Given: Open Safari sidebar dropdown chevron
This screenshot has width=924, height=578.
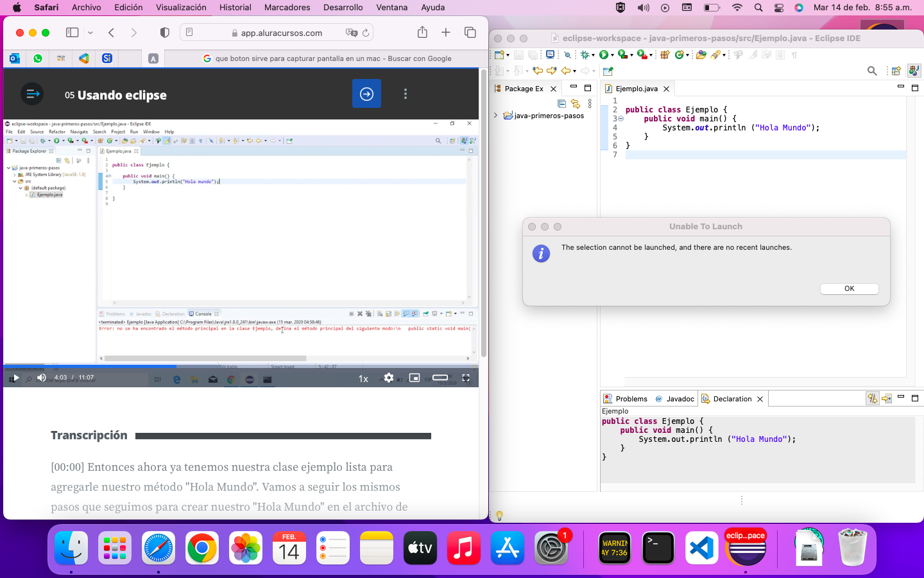Looking at the screenshot, I should (x=90, y=32).
